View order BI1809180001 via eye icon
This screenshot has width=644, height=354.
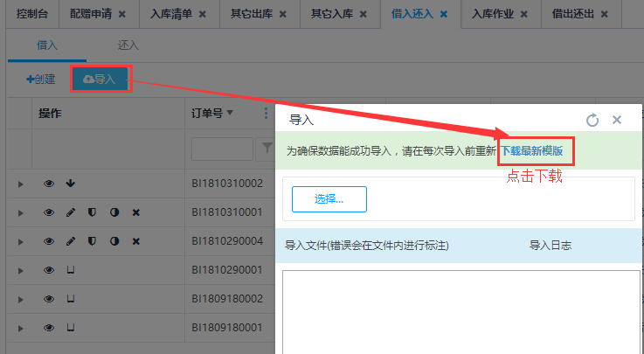(x=49, y=328)
